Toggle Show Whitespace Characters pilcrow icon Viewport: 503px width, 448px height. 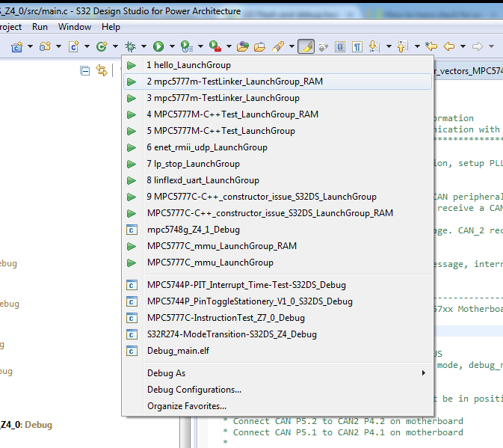pos(357,47)
